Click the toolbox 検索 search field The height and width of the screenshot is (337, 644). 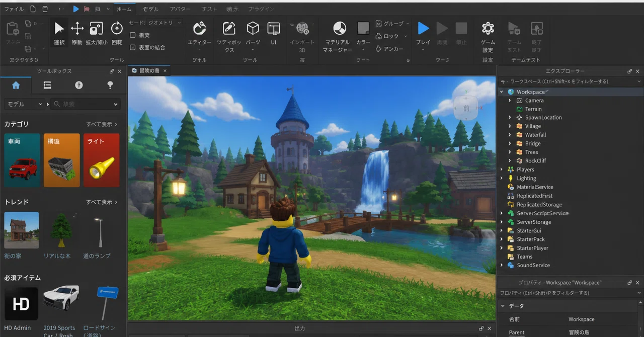click(86, 104)
